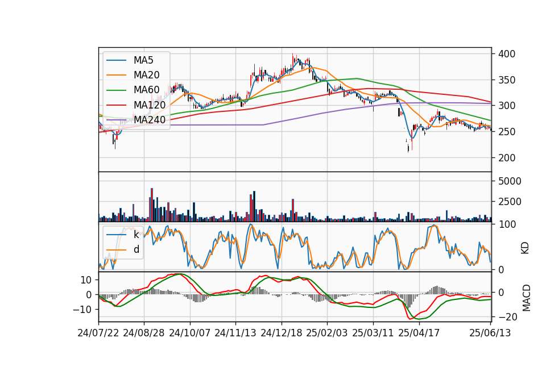The image size is (546, 392).
Task: Click the 350 price axis tick
Action: click(x=507, y=80)
